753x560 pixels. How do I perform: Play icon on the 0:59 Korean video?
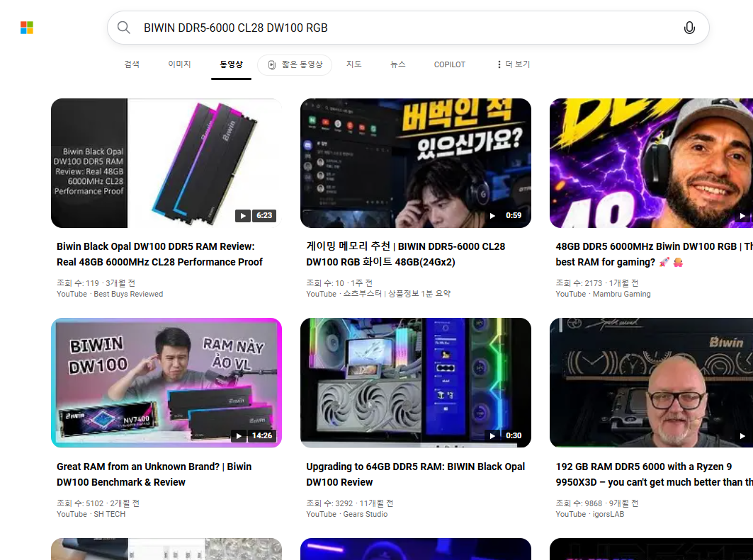point(492,216)
